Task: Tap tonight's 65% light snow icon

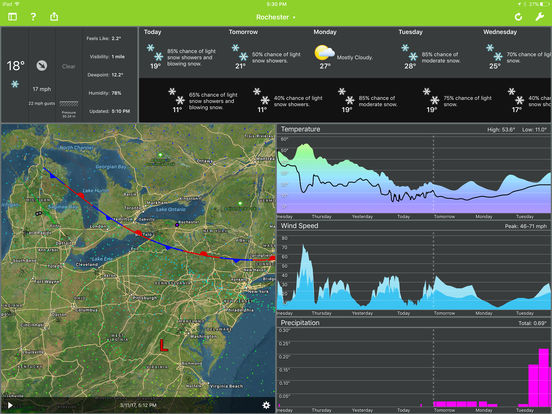Action: 176,96
